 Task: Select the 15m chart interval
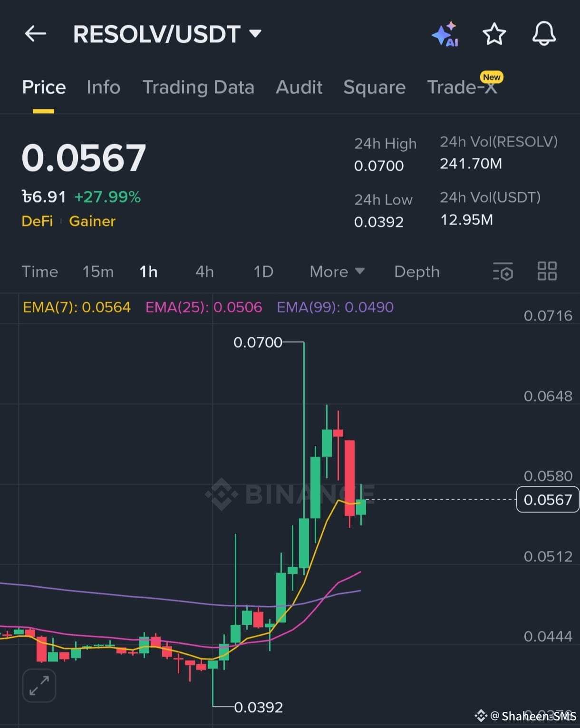coord(98,272)
